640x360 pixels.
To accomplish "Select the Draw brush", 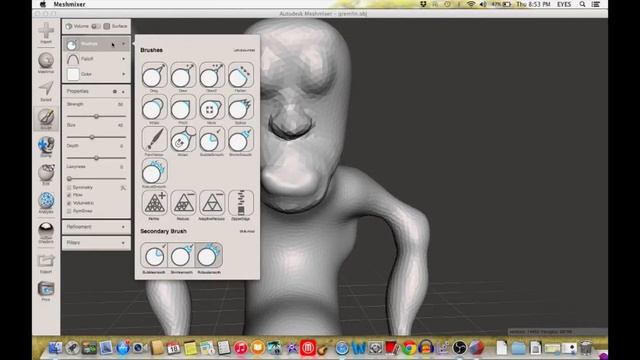I will click(183, 75).
